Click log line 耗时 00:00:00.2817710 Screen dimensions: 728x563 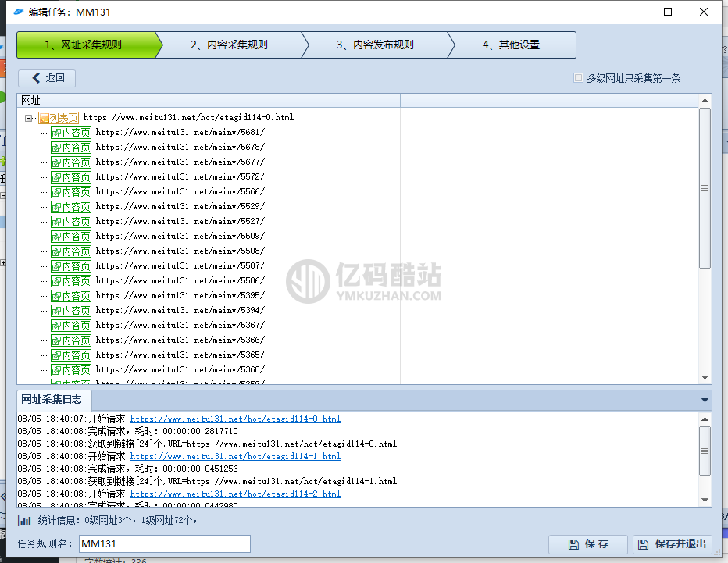point(127,431)
